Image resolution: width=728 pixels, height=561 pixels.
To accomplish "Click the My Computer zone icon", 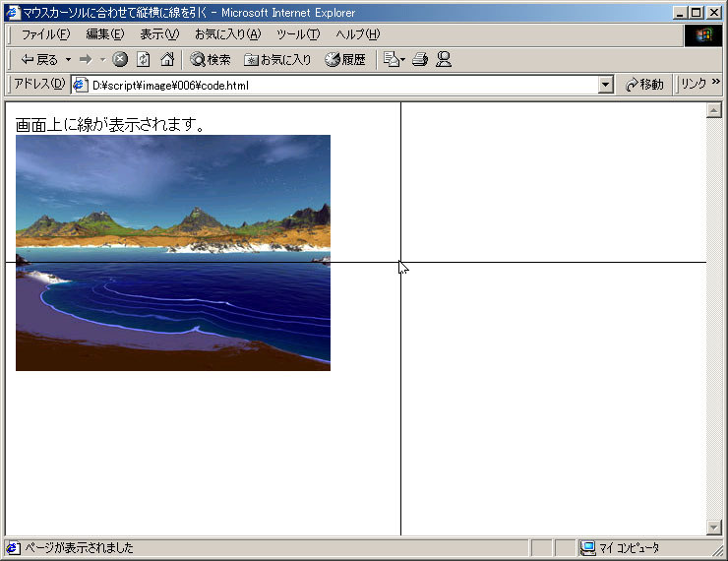I will tap(588, 548).
